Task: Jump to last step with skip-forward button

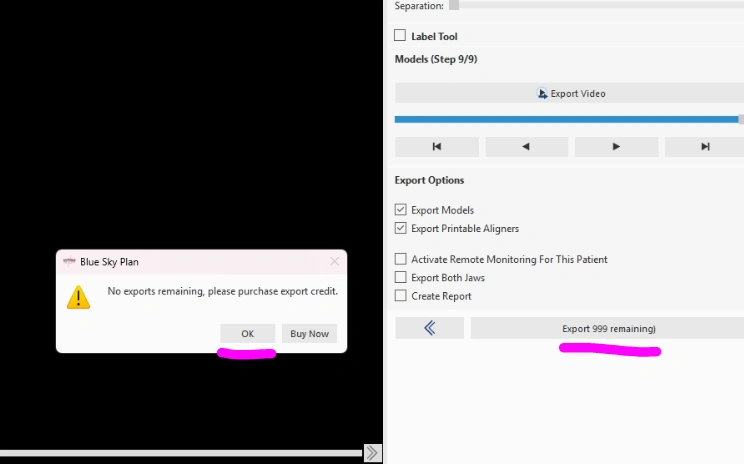Action: [x=705, y=147]
